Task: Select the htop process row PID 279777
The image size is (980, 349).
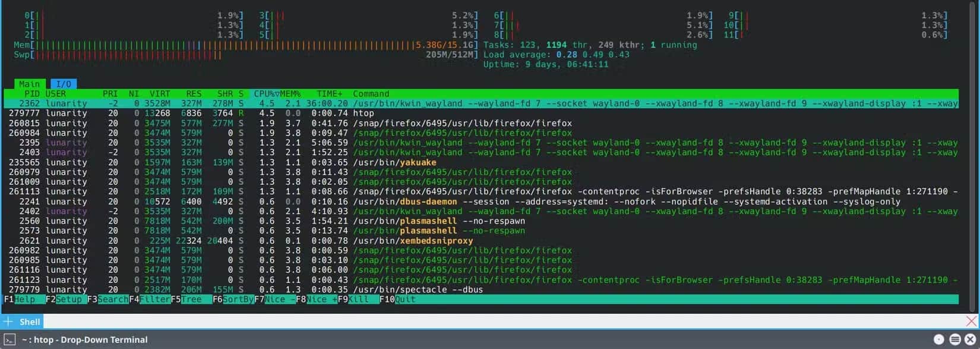Action: pyautogui.click(x=481, y=113)
